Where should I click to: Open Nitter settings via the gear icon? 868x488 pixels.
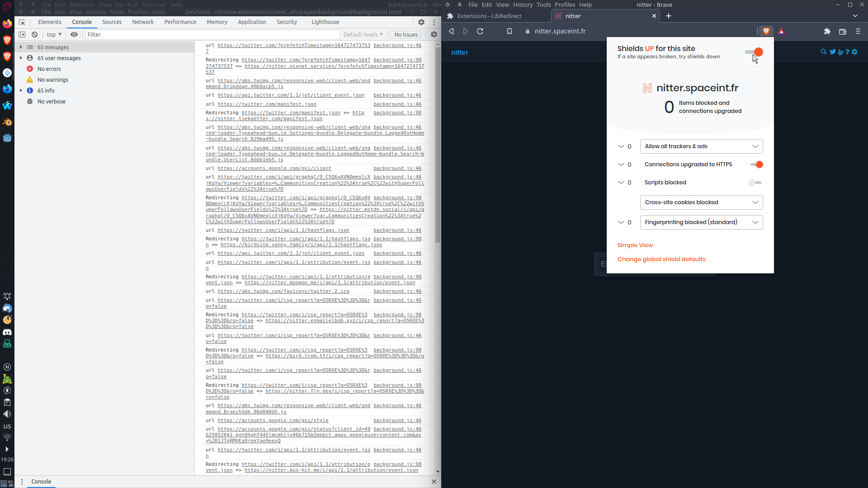click(x=854, y=52)
